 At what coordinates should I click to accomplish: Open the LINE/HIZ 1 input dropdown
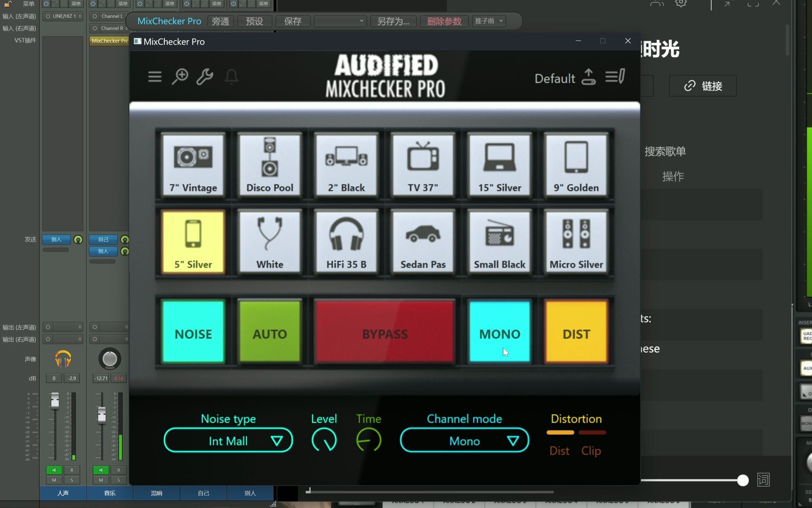click(63, 16)
